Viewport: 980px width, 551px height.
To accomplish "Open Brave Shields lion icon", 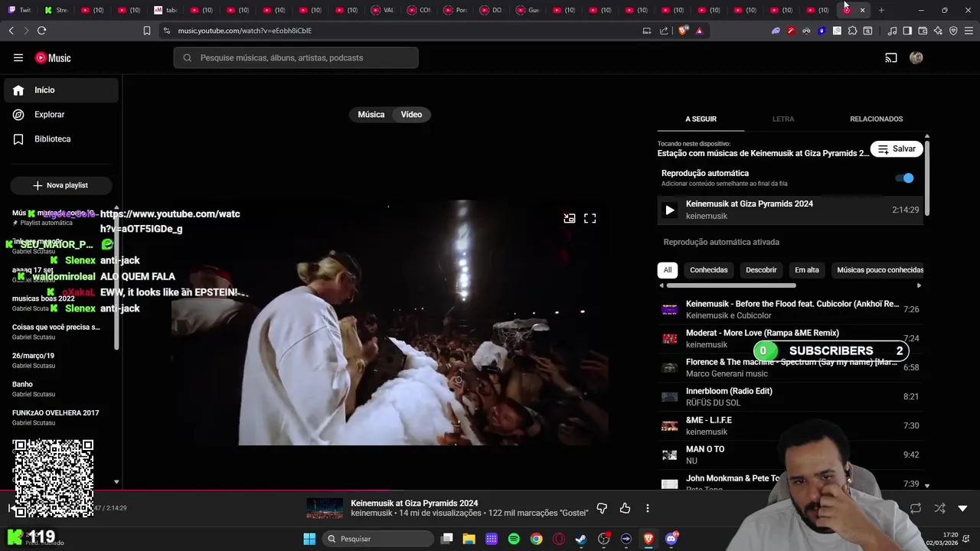I will pos(683,31).
